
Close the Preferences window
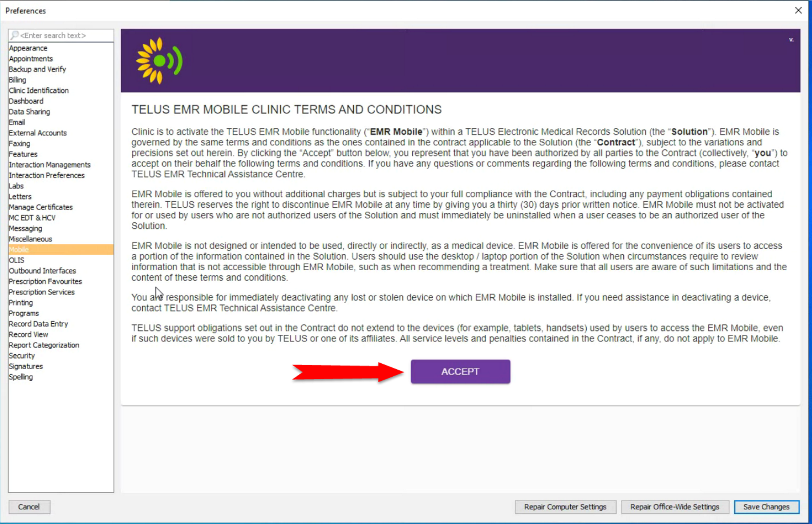798,11
